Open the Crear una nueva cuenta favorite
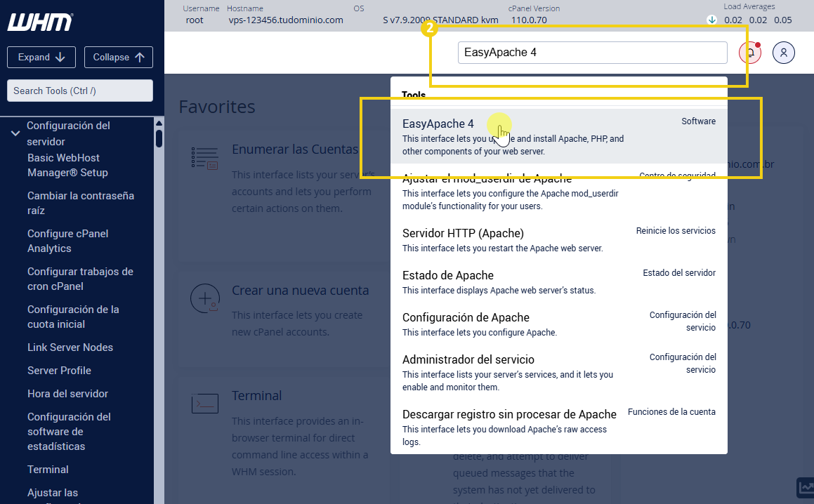 pyautogui.click(x=300, y=290)
